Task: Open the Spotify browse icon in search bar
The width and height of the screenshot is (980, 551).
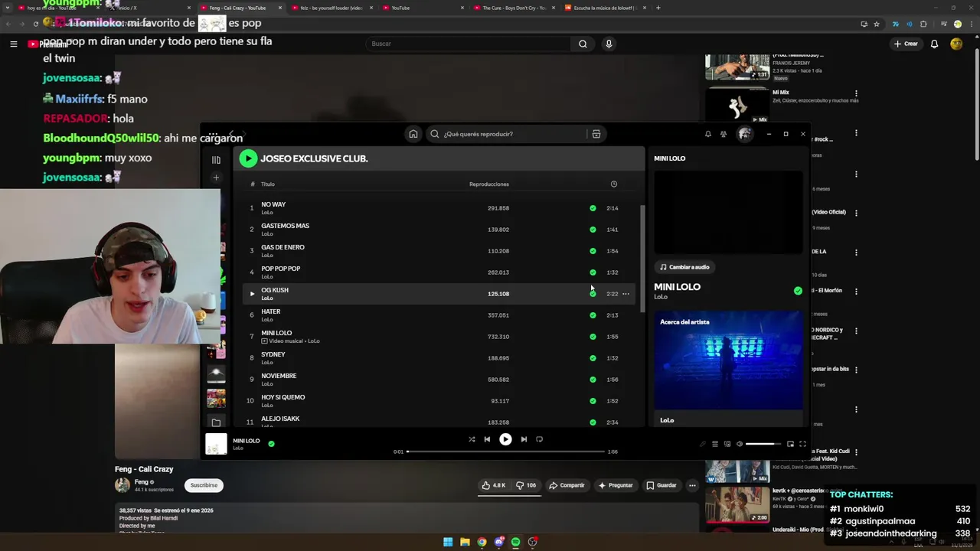Action: tap(596, 134)
